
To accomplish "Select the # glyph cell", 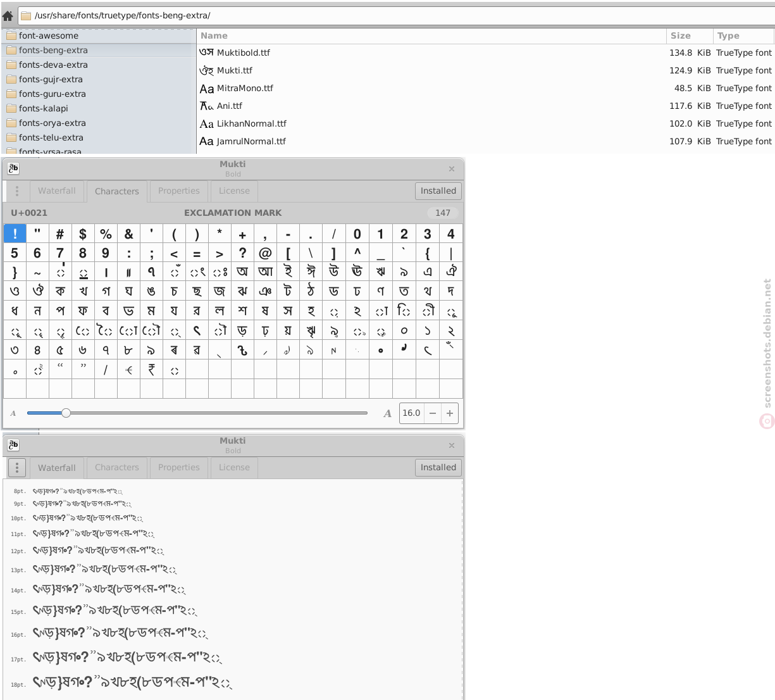I will pyautogui.click(x=60, y=234).
